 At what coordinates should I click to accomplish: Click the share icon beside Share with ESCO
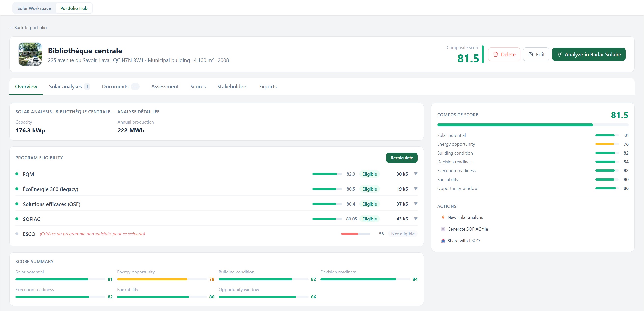(443, 241)
